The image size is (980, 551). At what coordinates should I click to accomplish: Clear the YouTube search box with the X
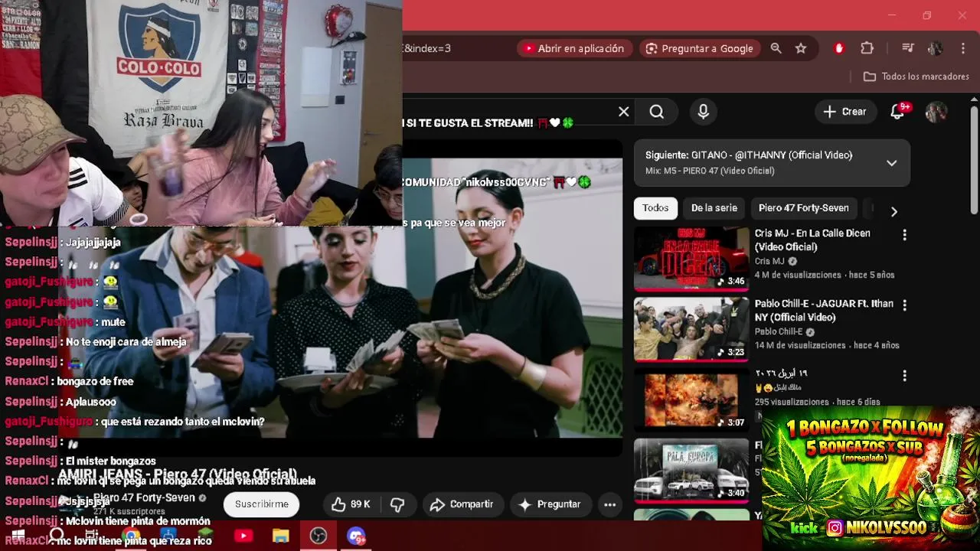point(624,112)
